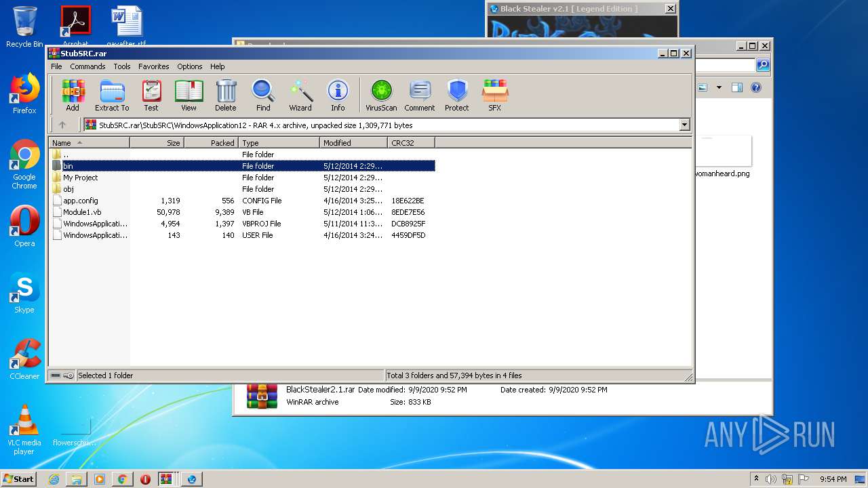Open Windows Explorer from taskbar
This screenshot has width=868, height=488.
[x=77, y=479]
